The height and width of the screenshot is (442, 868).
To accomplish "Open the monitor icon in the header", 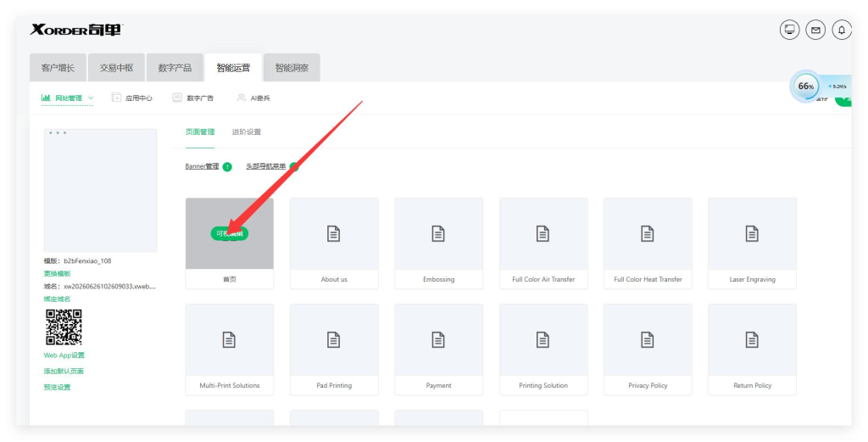I will coord(789,30).
